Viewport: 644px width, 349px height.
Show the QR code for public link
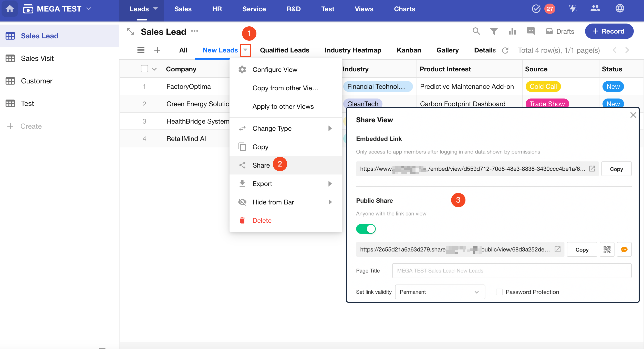[x=607, y=249]
